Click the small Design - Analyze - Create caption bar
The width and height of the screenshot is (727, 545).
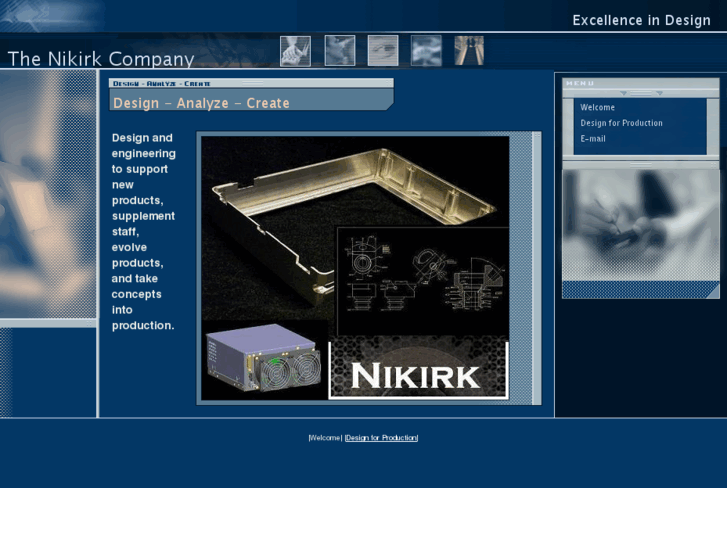tap(251, 83)
